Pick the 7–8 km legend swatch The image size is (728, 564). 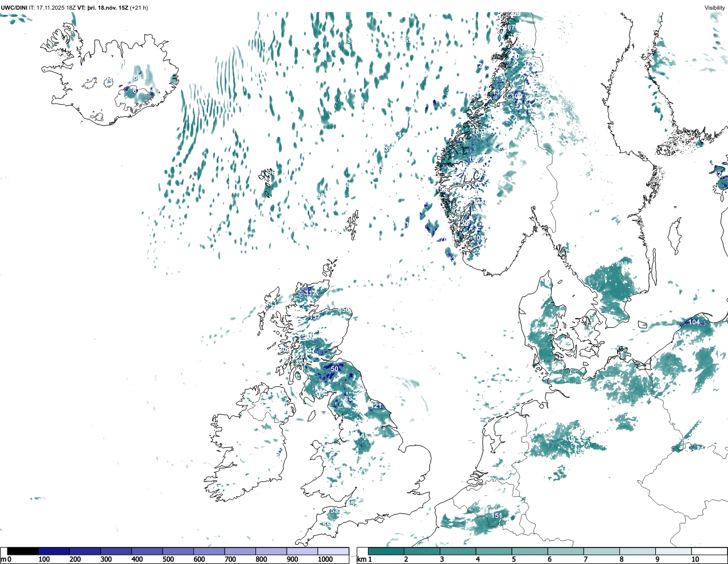click(x=602, y=551)
